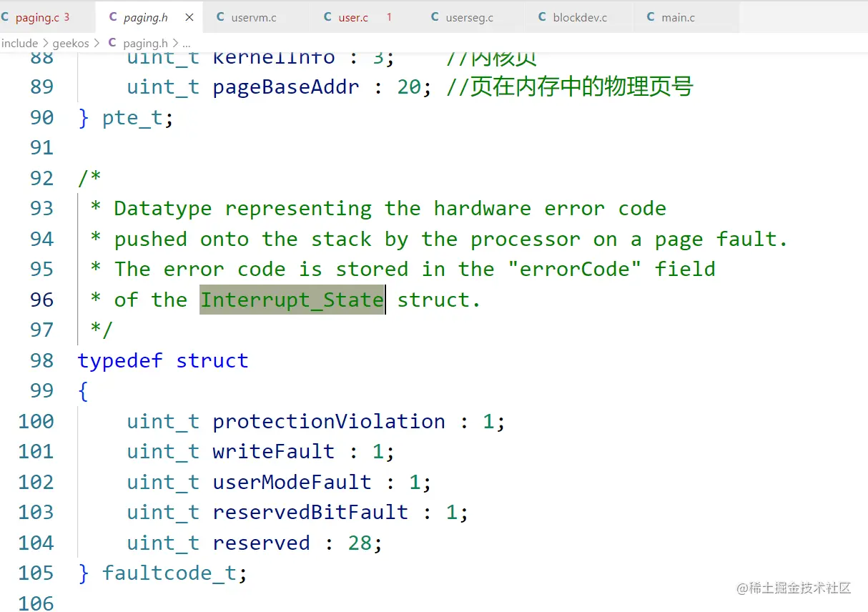Click the number 20 on line 89
Viewport: 868px width, 612px height.
point(409,87)
